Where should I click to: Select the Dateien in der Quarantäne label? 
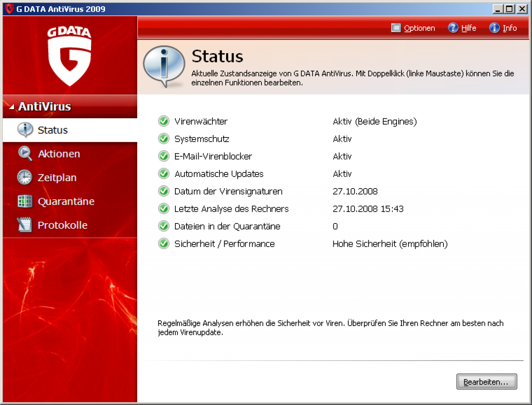click(227, 226)
